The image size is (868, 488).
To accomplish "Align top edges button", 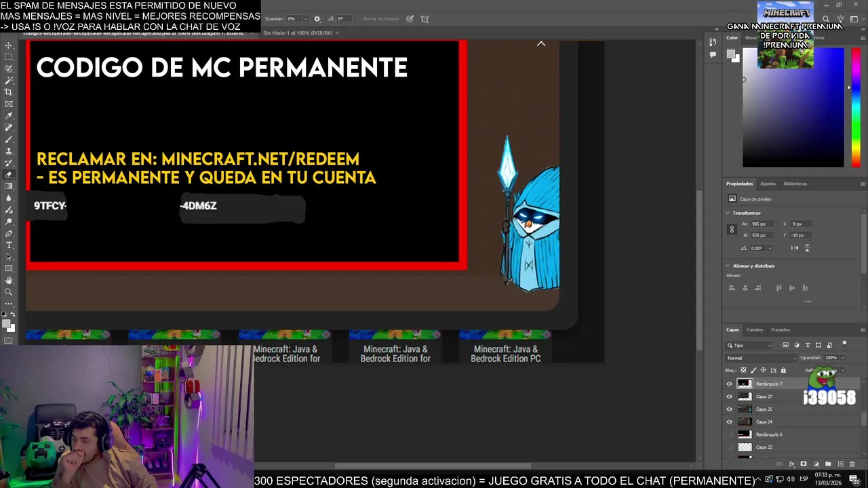I will (778, 287).
